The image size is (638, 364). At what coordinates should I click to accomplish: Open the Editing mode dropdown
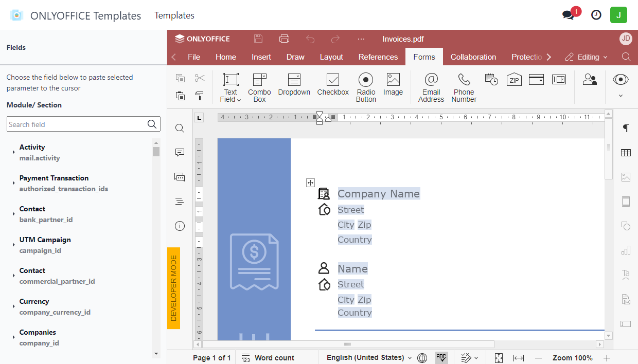click(587, 57)
